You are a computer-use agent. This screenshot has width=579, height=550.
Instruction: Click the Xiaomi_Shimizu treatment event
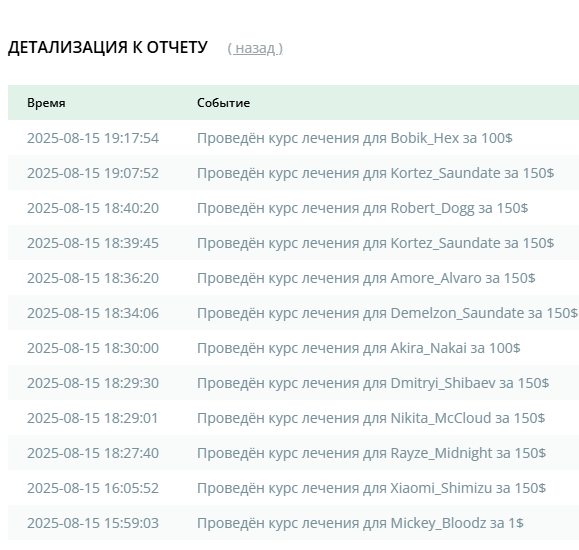click(x=371, y=488)
